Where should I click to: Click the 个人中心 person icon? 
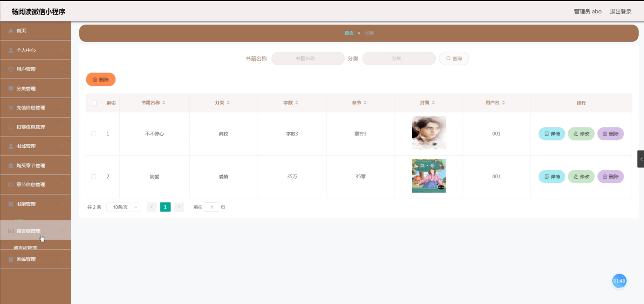[x=11, y=51]
